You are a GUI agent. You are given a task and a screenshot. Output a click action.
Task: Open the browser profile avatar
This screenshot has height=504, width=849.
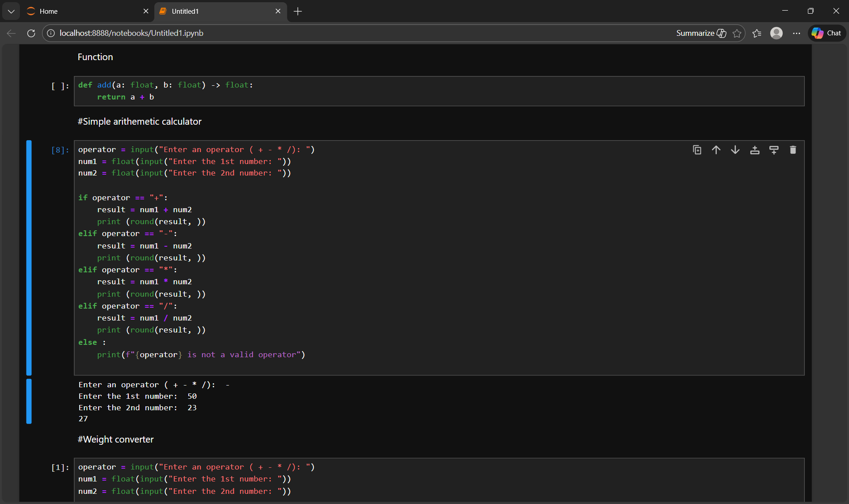(776, 33)
